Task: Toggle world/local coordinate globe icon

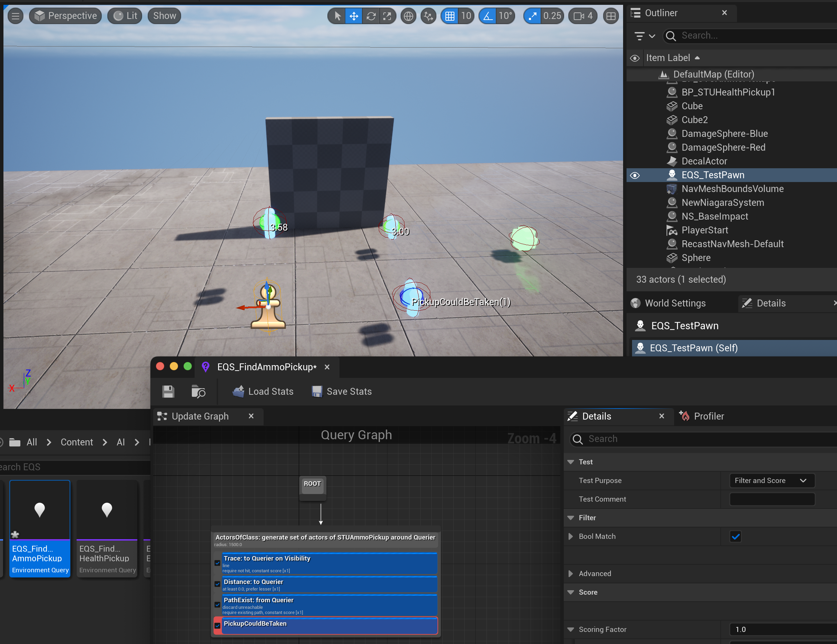Action: 408,16
